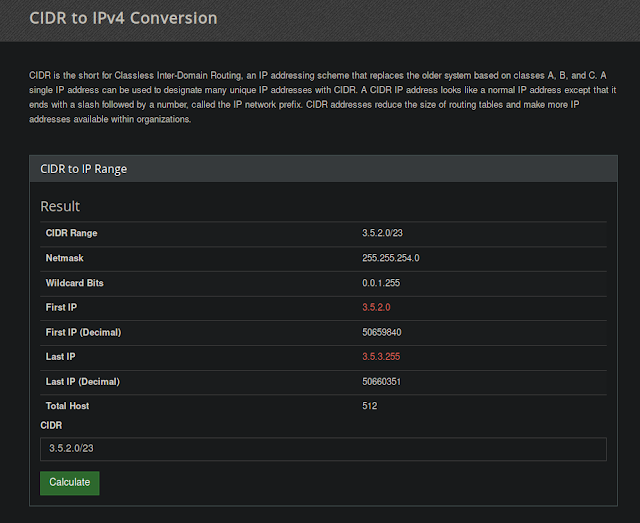Click the Total Host row label

click(69, 406)
